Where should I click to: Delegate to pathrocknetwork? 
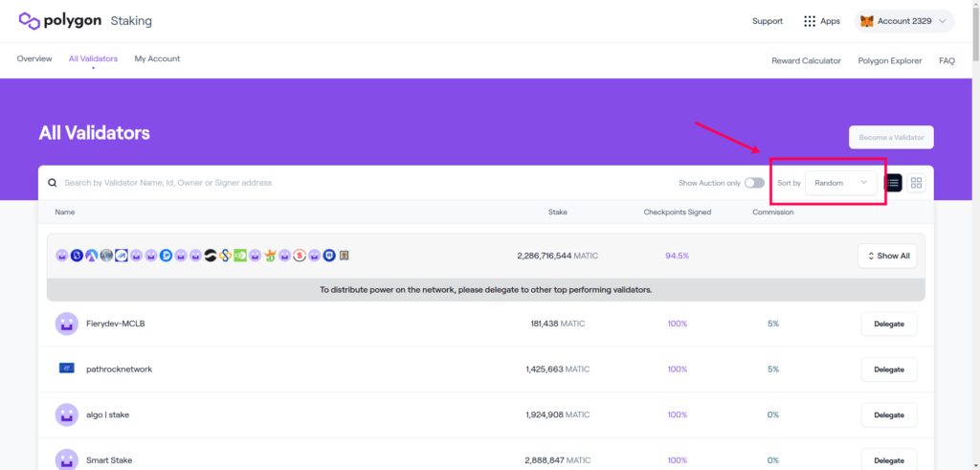889,369
